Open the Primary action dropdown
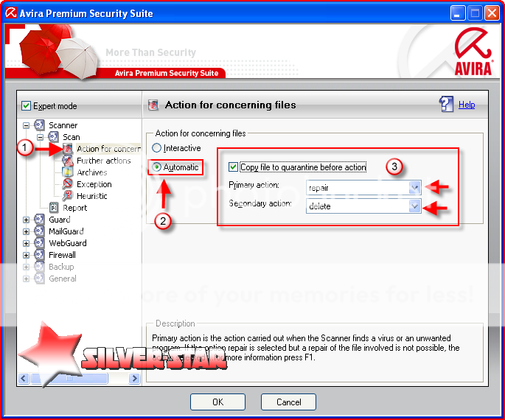505x420 pixels. click(414, 188)
